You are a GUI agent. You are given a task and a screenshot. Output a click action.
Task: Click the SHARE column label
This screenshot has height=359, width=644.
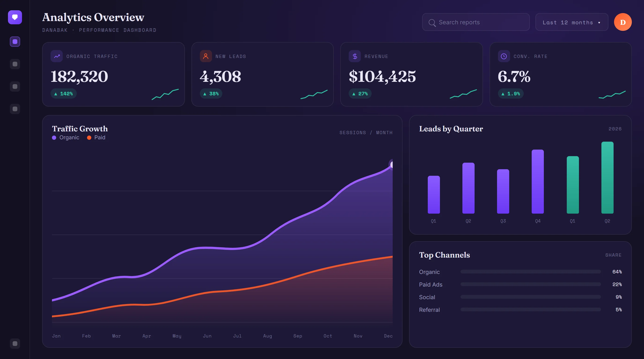point(613,255)
